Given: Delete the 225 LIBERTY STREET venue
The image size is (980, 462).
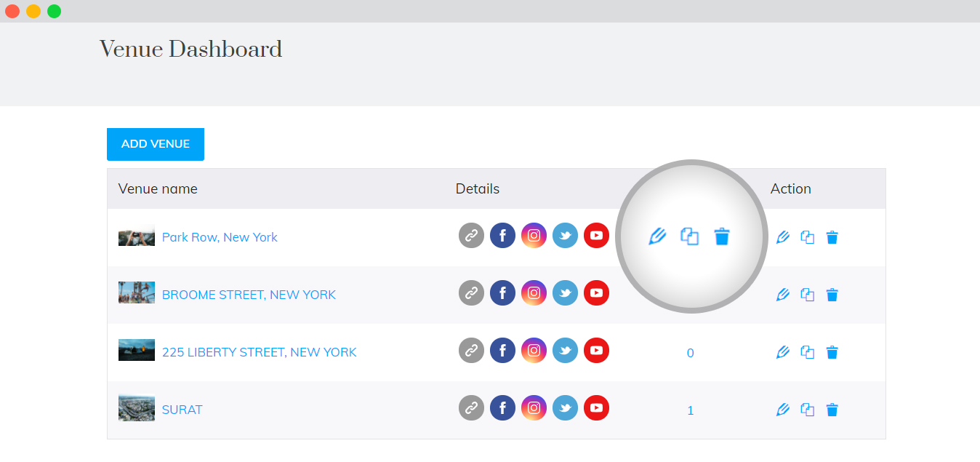Looking at the screenshot, I should pos(832,352).
